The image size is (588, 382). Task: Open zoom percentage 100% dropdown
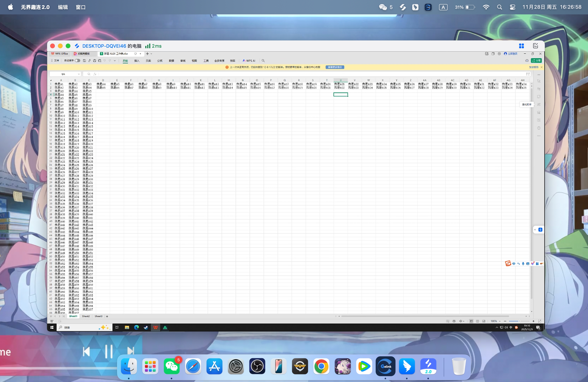coord(500,321)
